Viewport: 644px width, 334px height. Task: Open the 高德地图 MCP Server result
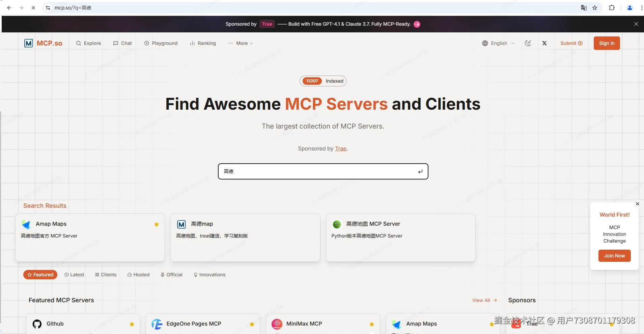click(401, 238)
